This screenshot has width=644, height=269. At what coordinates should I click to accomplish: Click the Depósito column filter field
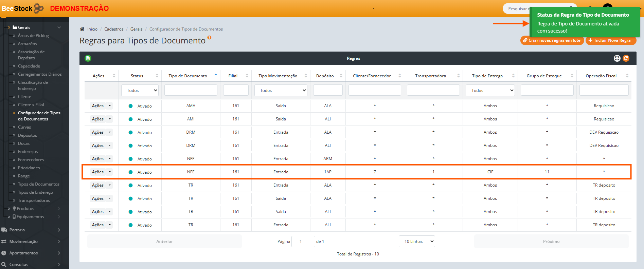click(x=327, y=91)
